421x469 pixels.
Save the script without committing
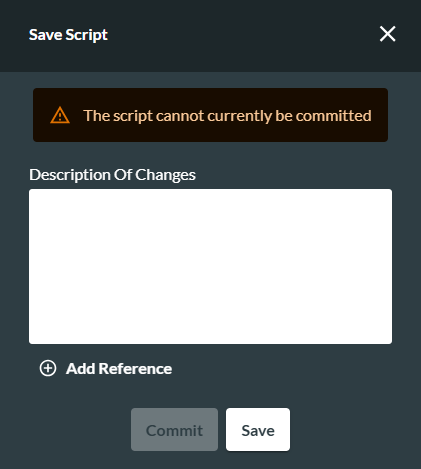[258, 430]
